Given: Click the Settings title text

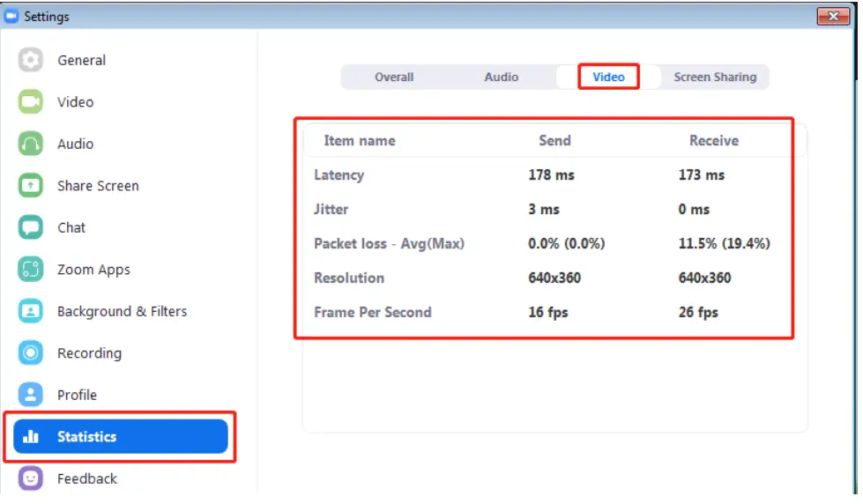Looking at the screenshot, I should click(x=47, y=17).
